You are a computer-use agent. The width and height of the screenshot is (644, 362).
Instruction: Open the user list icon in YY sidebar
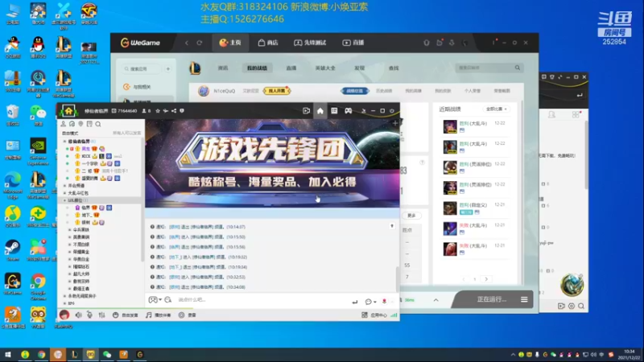[64, 124]
